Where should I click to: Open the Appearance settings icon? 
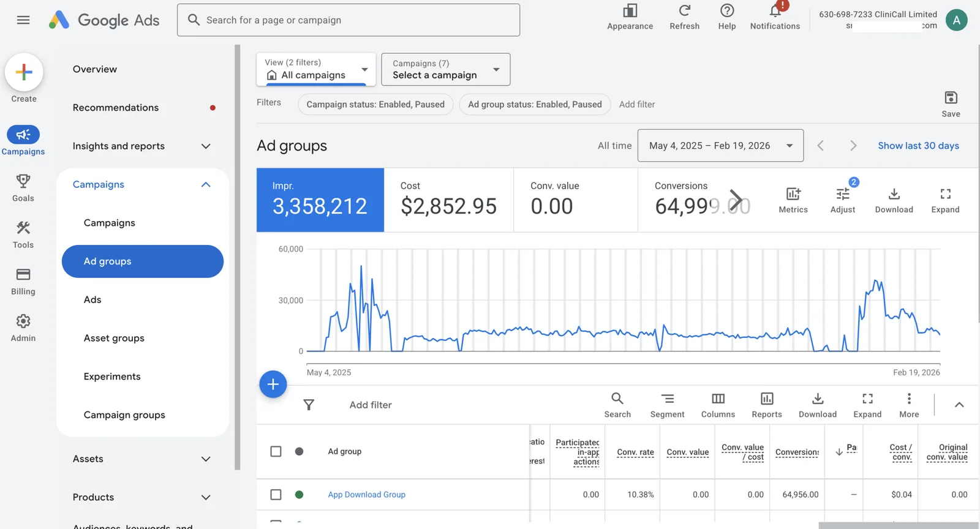point(630,11)
